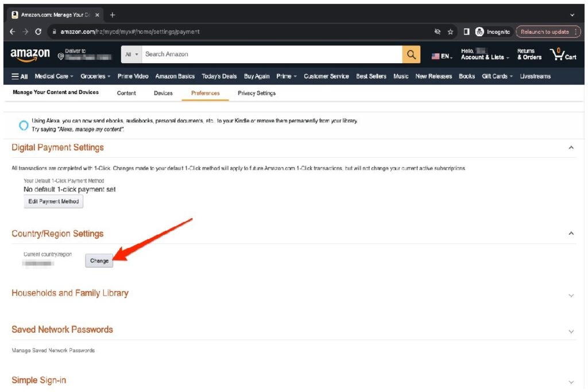Open Prime Video in nav bar
Image resolution: width=588 pixels, height=392 pixels.
click(133, 76)
